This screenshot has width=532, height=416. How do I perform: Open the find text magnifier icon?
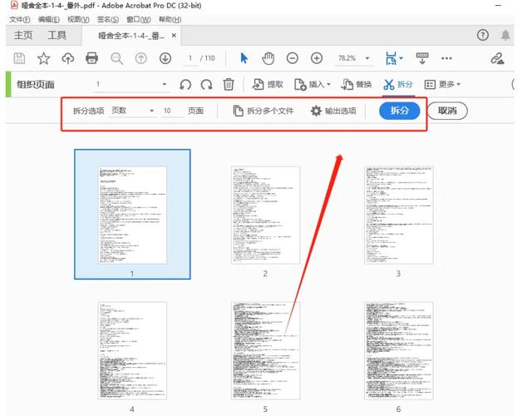tap(116, 58)
